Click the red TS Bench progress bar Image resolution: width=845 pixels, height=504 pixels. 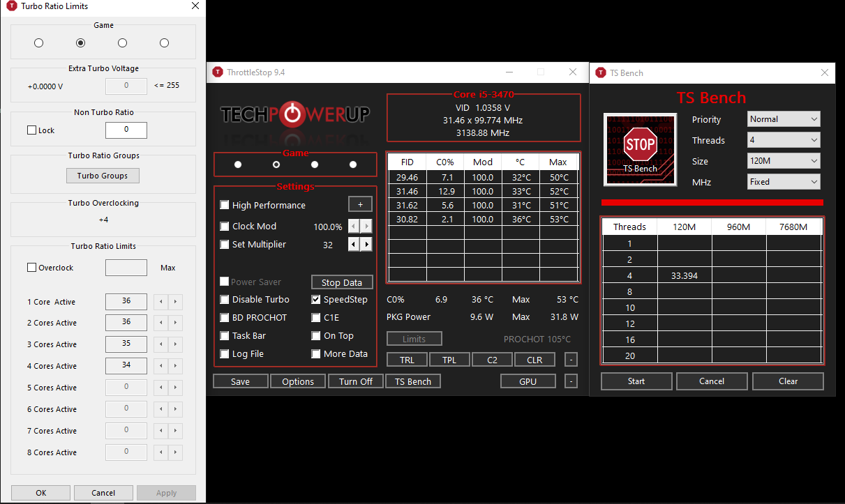click(712, 203)
